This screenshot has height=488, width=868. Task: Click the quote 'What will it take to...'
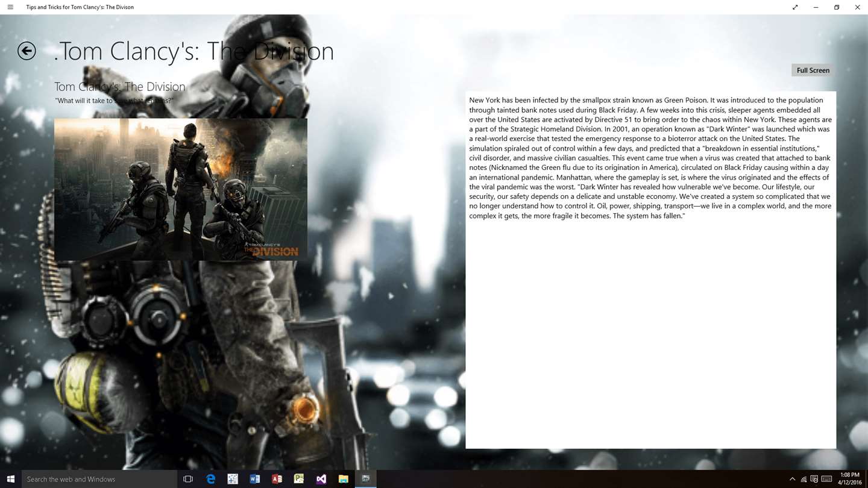[114, 101]
